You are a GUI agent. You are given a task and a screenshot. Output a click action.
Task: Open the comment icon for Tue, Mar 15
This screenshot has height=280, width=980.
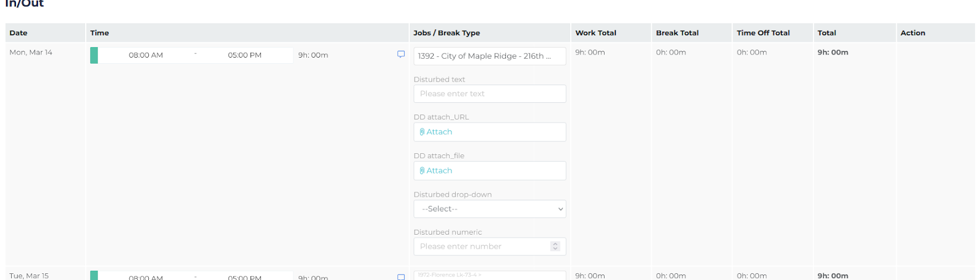pyautogui.click(x=401, y=277)
